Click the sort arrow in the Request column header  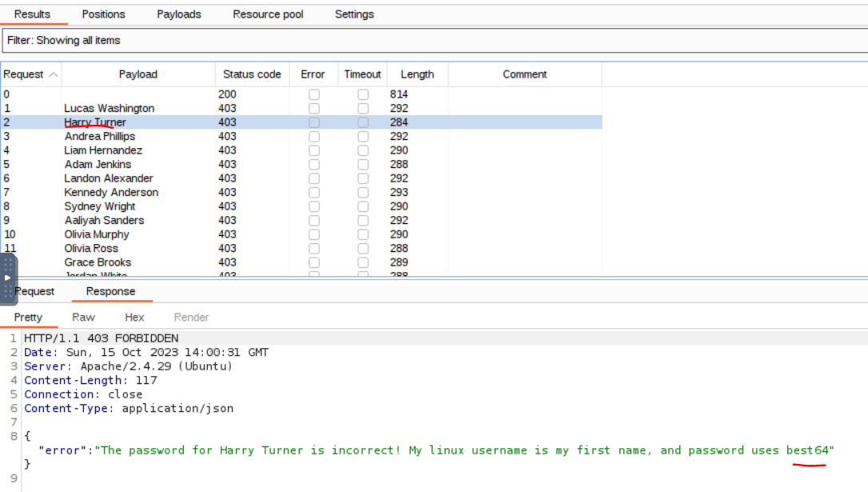pos(53,74)
